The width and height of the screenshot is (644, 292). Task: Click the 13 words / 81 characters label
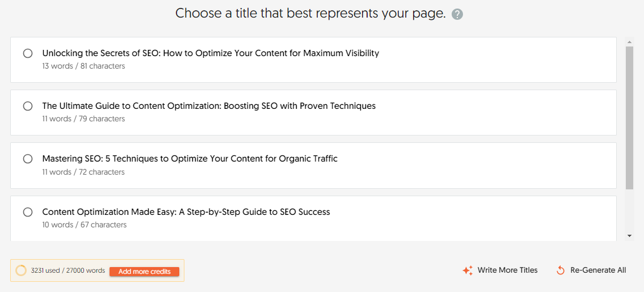coord(83,66)
